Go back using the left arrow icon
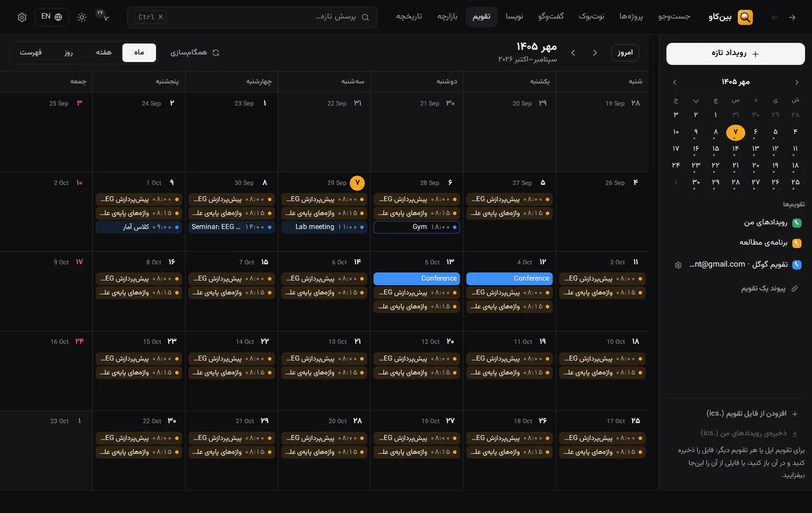The width and height of the screenshot is (812, 513). click(x=775, y=17)
